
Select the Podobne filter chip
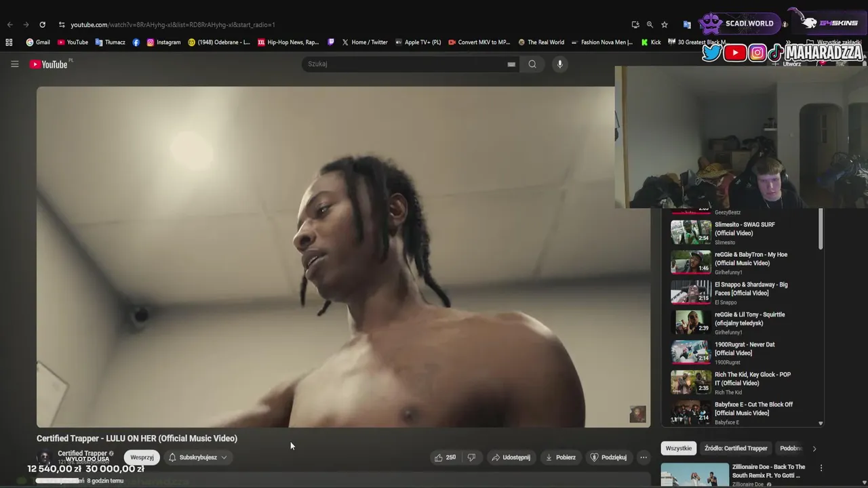point(790,448)
